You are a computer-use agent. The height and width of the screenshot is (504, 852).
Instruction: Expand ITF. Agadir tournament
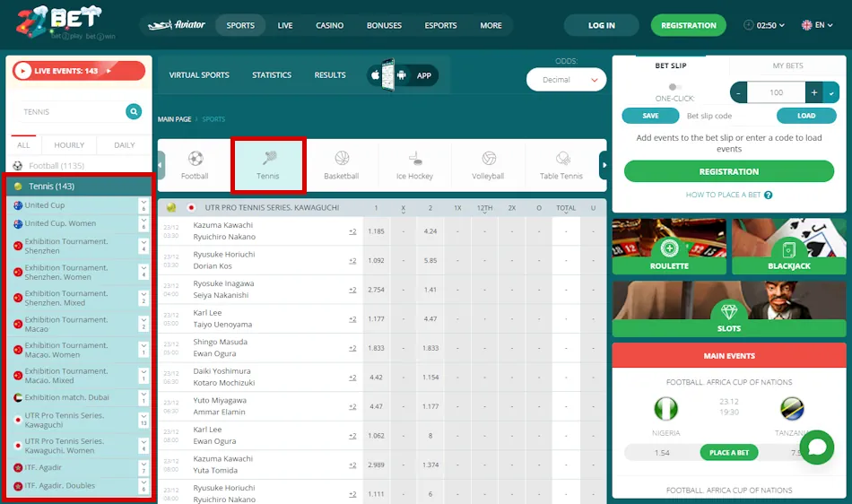[143, 467]
